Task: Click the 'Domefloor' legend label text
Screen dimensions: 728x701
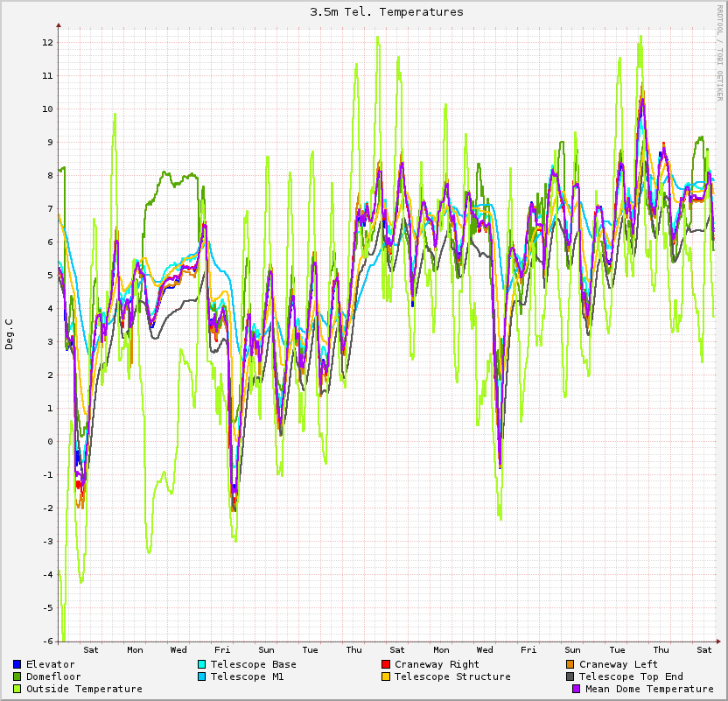Action: point(53,676)
